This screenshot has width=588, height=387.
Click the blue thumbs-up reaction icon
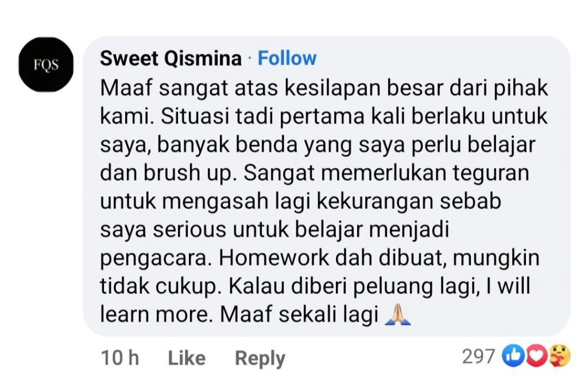point(513,355)
